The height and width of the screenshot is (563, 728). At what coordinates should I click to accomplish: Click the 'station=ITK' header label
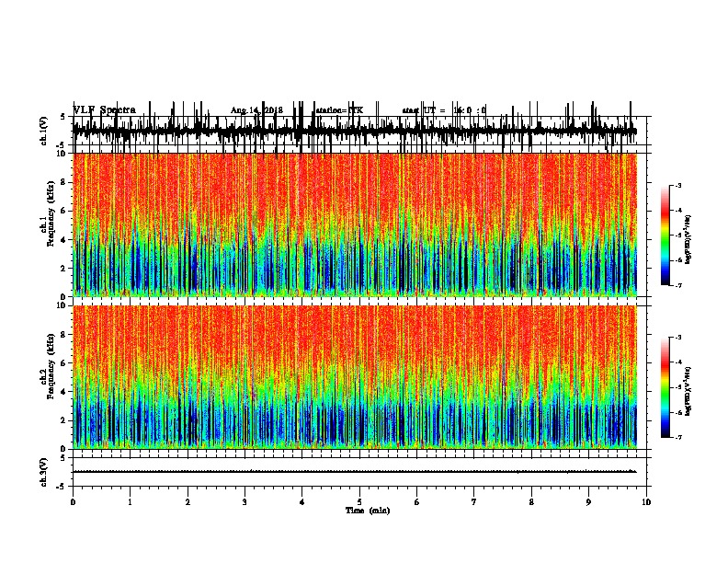click(339, 110)
